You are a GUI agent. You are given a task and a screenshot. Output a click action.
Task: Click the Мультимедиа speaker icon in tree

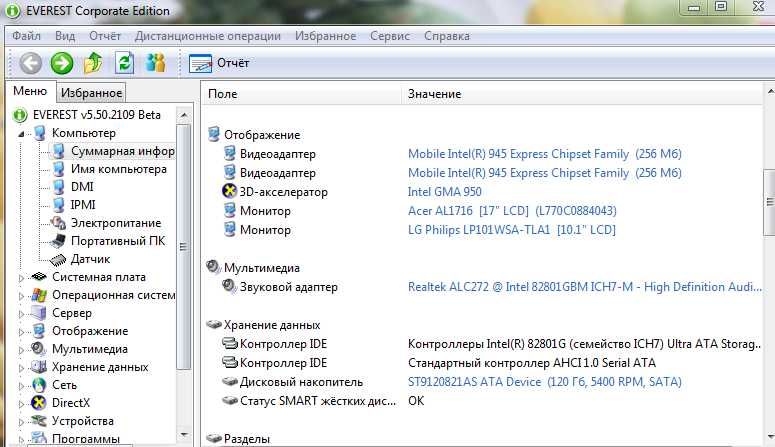point(39,349)
